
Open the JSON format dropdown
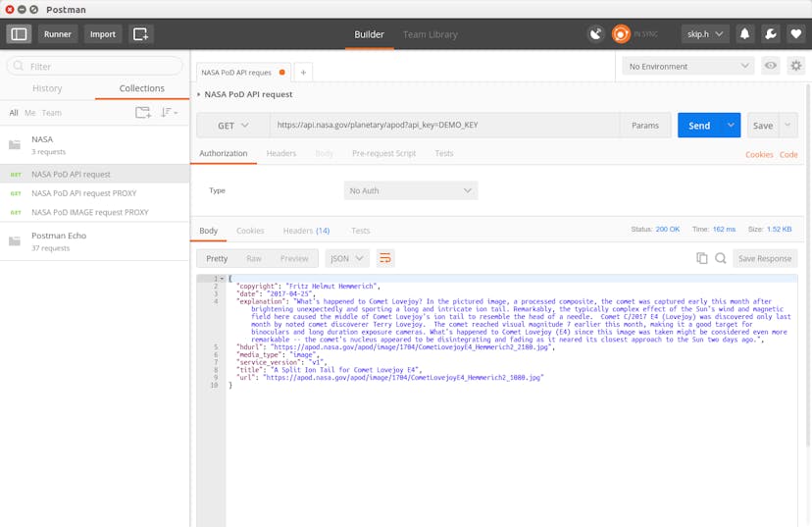(347, 258)
